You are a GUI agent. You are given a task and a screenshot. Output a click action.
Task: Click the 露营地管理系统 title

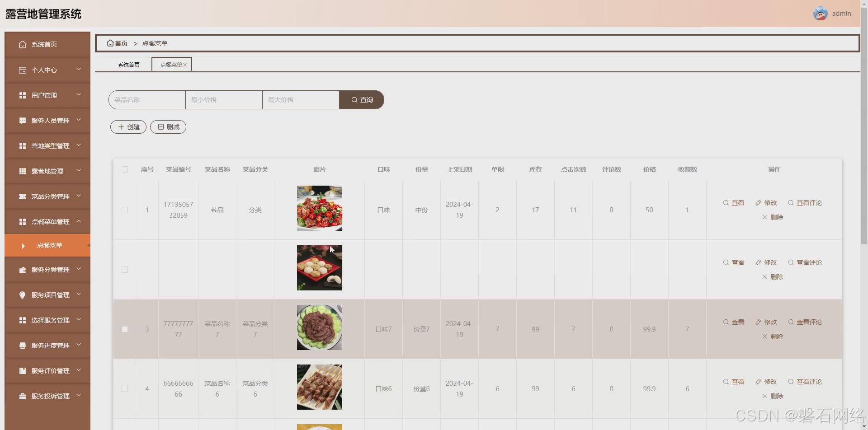pyautogui.click(x=43, y=14)
